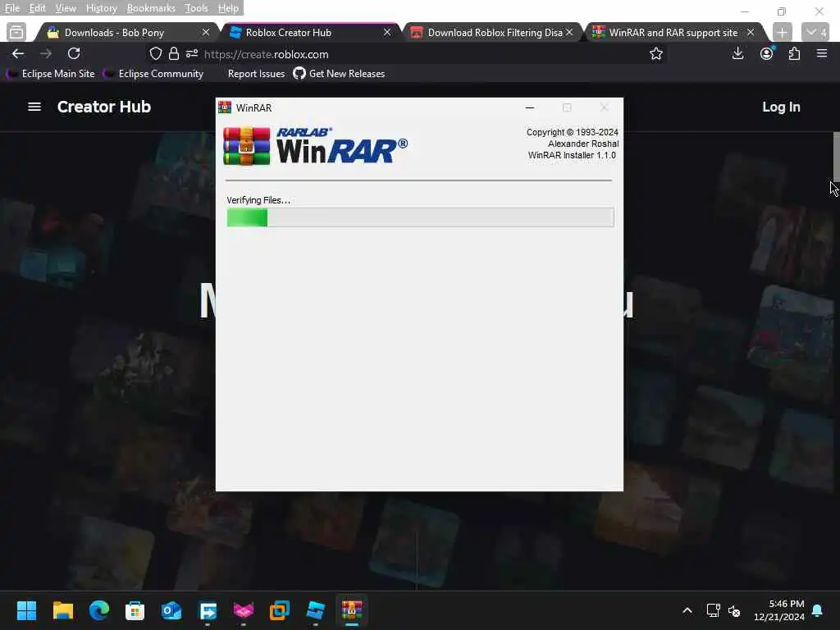
Task: Open the extensions puzzle icon
Action: (x=794, y=53)
